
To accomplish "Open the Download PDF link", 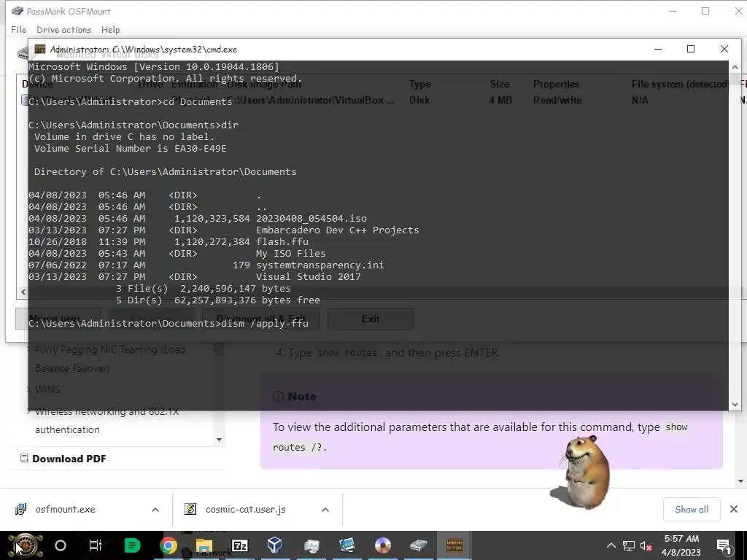I will click(69, 459).
